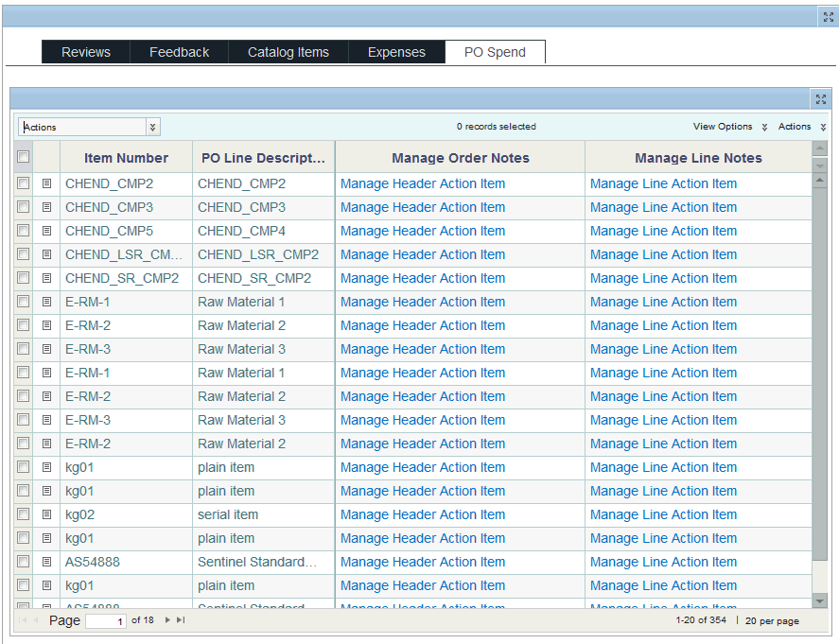Click the Page number input field
Image resolution: width=839 pixels, height=644 pixels.
tap(105, 621)
